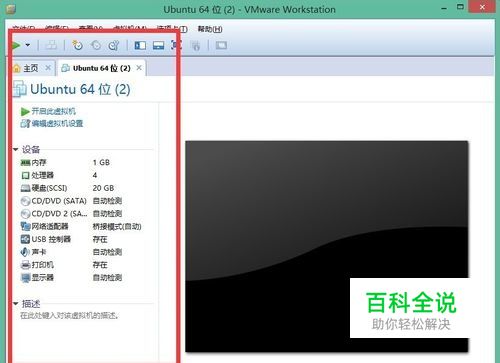The width and height of the screenshot is (500, 363).
Task: Open the 选项卡(T) menu
Action: (172, 29)
